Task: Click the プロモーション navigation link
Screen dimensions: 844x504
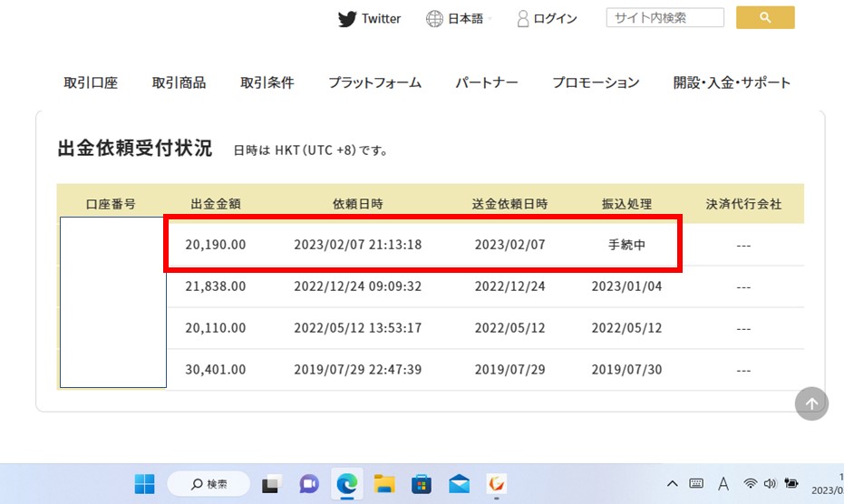Action: [x=596, y=82]
